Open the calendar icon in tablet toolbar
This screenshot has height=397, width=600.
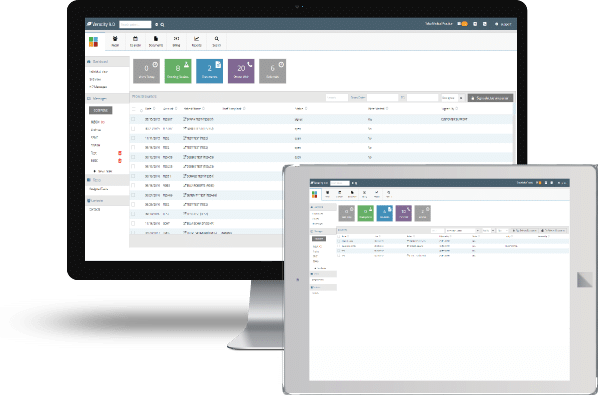pos(339,194)
